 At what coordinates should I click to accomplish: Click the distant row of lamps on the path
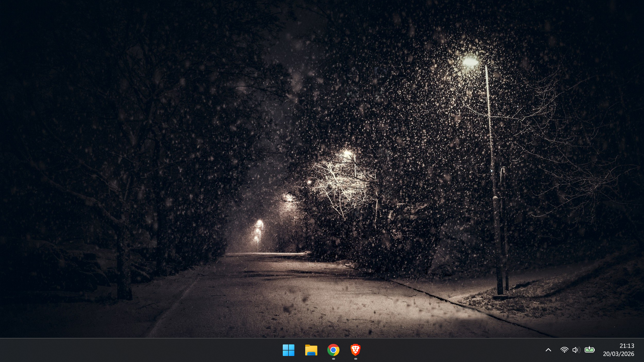258,231
